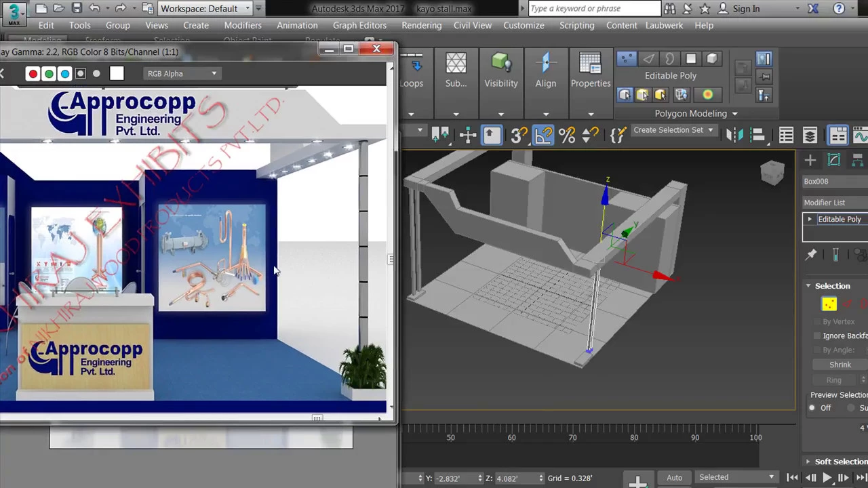Open the Create tab plus icon in command panel
This screenshot has height=488, width=868.
click(x=810, y=160)
